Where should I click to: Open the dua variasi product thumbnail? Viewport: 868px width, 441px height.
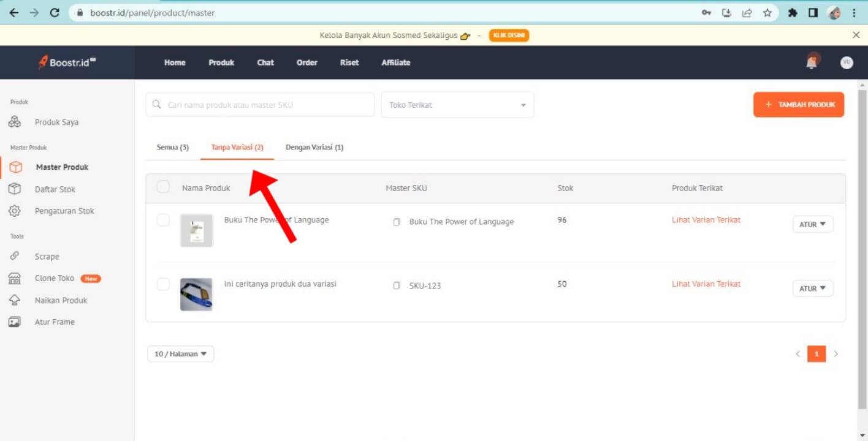tap(196, 294)
